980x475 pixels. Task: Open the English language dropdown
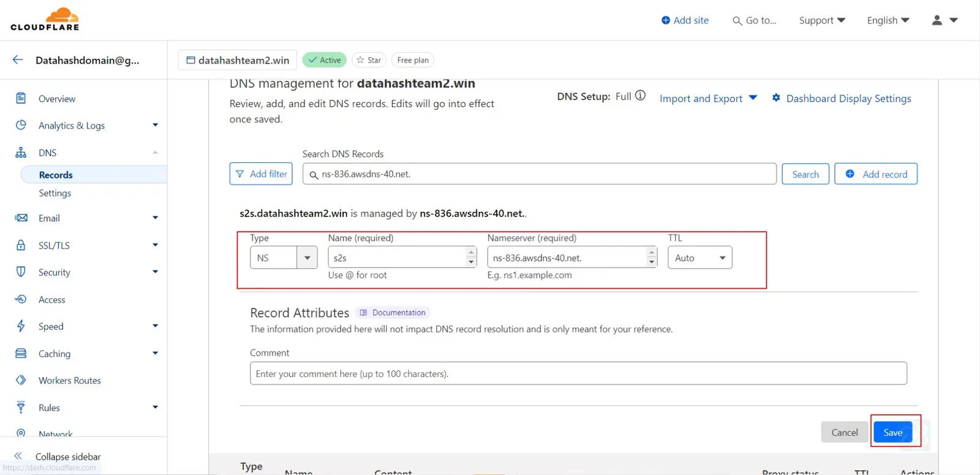pyautogui.click(x=888, y=20)
